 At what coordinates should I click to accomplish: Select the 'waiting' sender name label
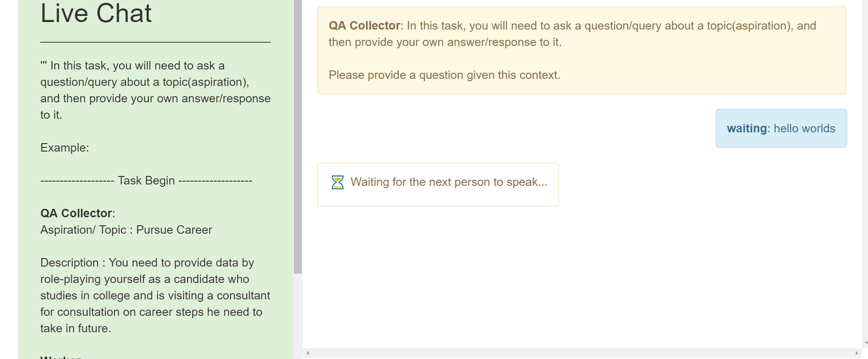(746, 128)
